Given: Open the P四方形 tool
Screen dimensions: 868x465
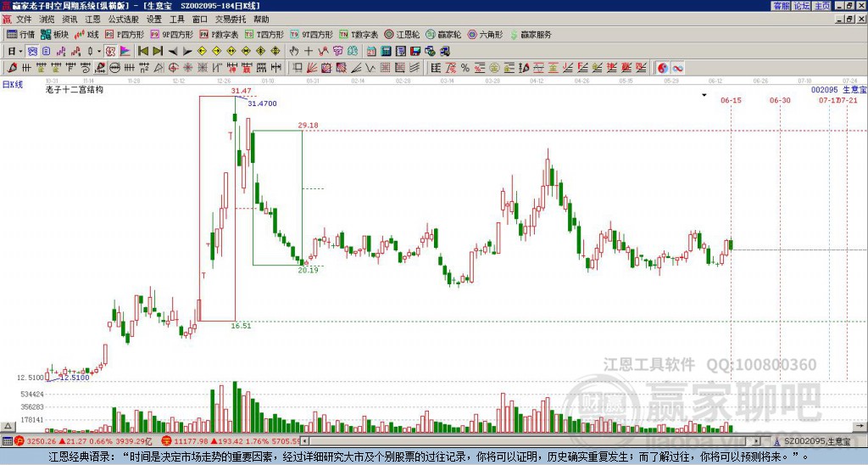Looking at the screenshot, I should [125, 34].
